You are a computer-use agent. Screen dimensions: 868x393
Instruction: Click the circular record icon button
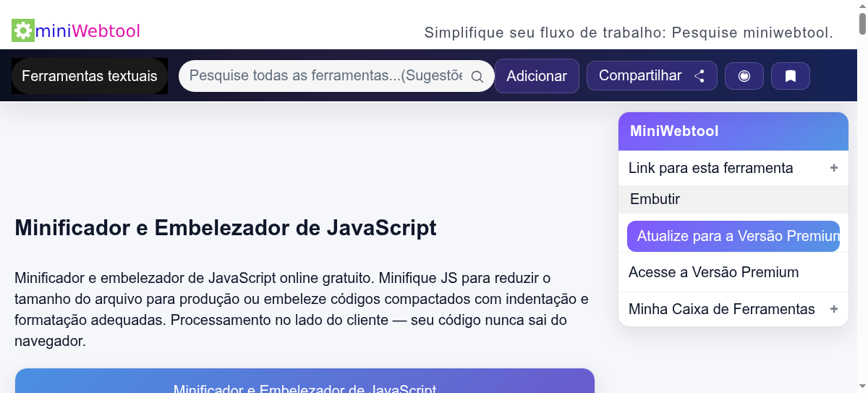[x=744, y=76]
